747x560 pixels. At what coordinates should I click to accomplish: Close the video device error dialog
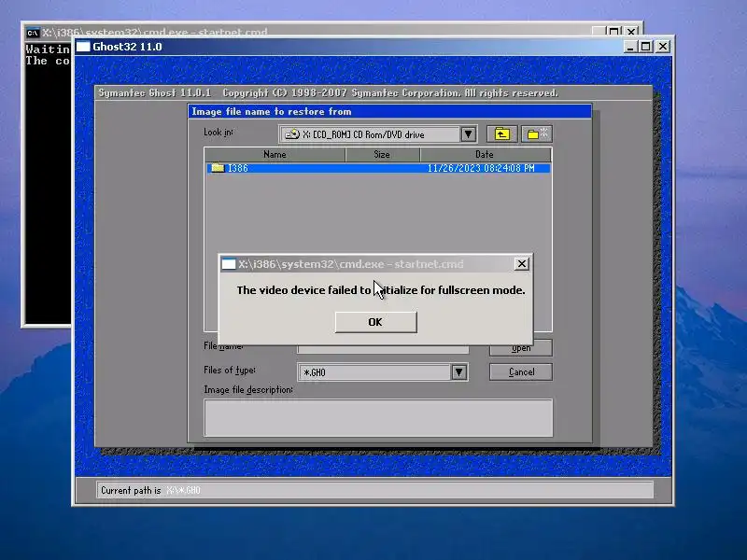click(x=522, y=264)
